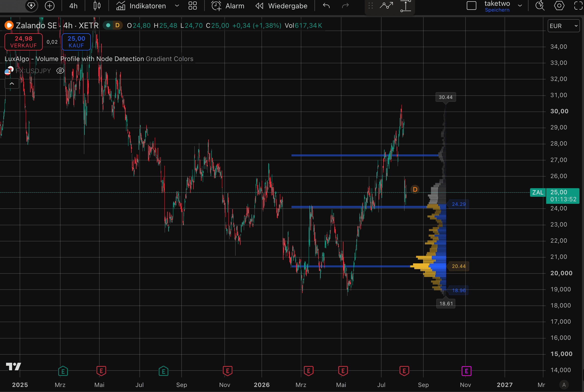Select the LuxAlgo Volume Profile indicator title
Image resolution: width=584 pixels, height=392 pixels.
[74, 59]
